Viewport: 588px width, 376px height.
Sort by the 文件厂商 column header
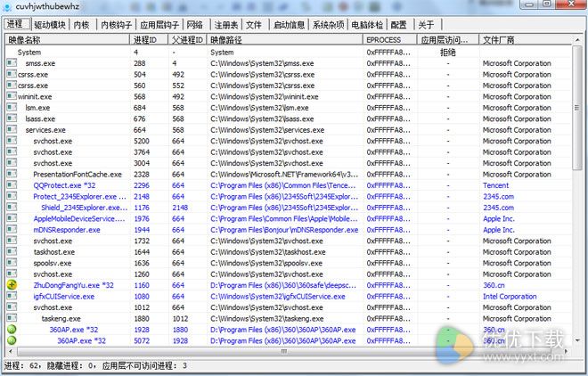point(525,39)
